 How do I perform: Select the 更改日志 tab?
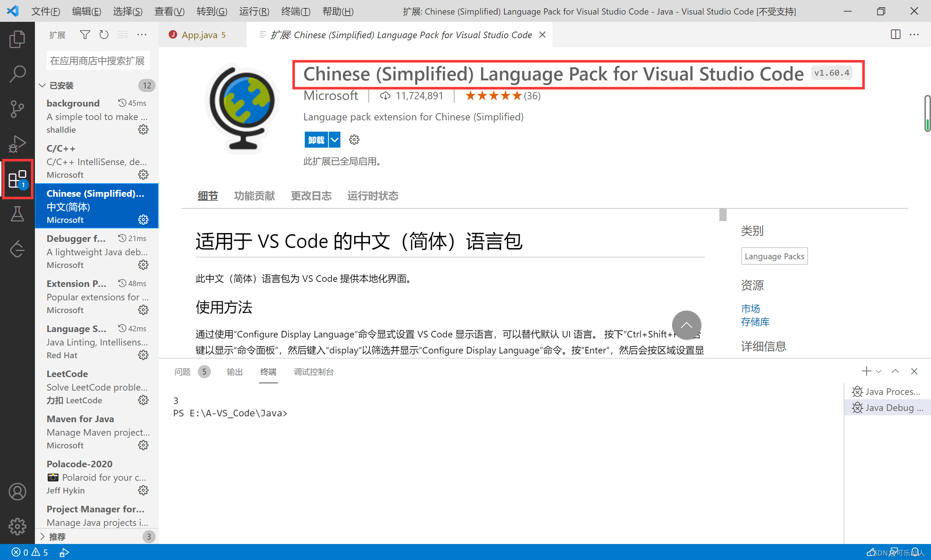[x=311, y=196]
